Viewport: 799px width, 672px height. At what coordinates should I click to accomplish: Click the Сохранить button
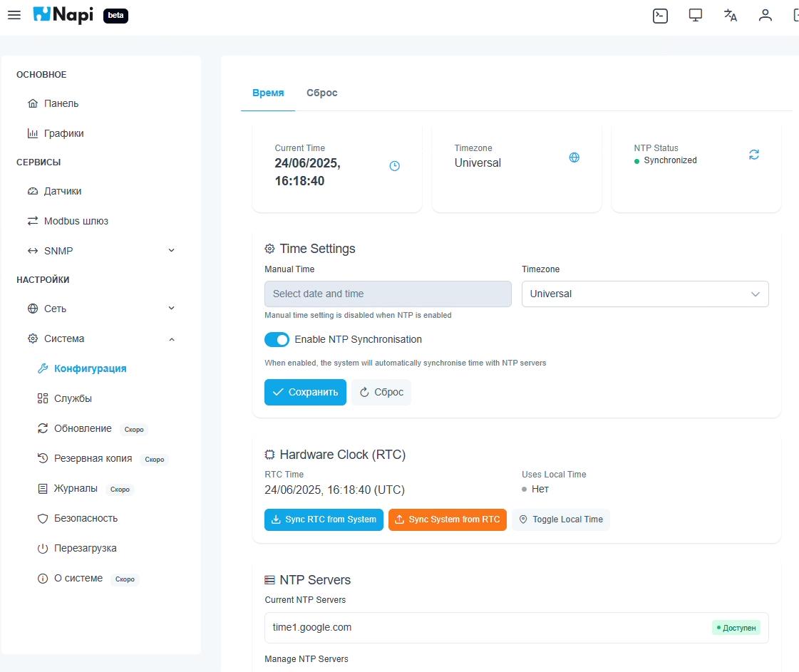tap(305, 392)
